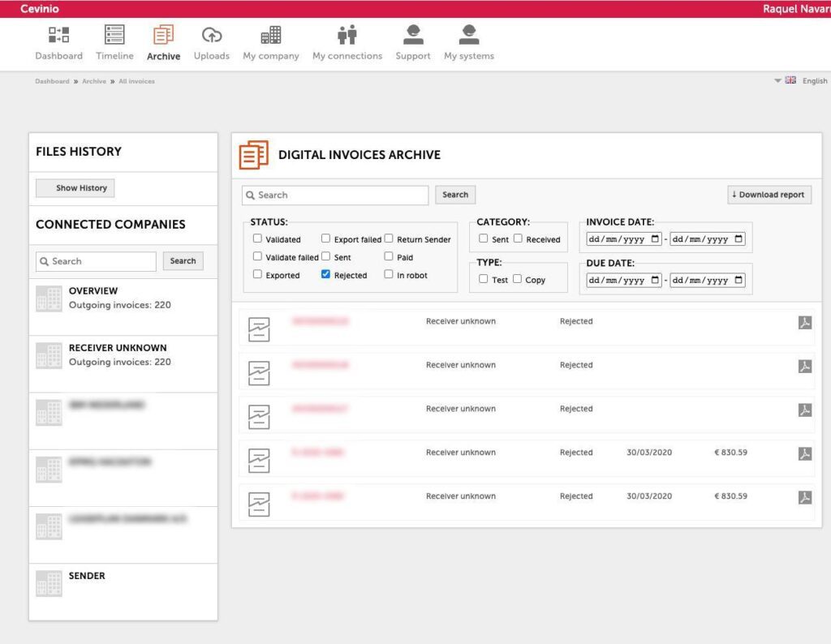Image resolution: width=831 pixels, height=644 pixels.
Task: Open PDF of last invoice € 830.59
Action: coord(804,497)
